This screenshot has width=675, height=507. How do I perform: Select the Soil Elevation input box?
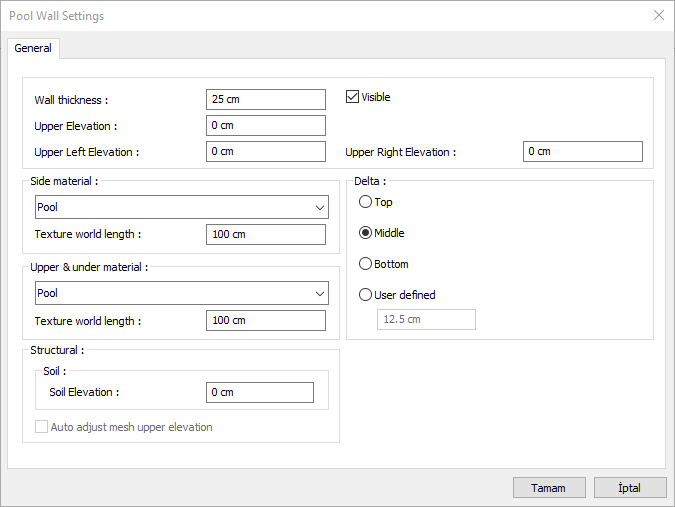click(260, 392)
